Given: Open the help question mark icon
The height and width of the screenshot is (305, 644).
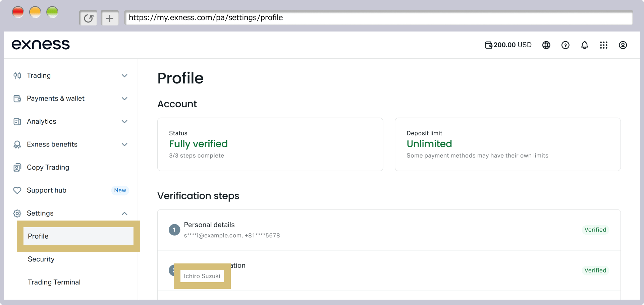Looking at the screenshot, I should (565, 45).
